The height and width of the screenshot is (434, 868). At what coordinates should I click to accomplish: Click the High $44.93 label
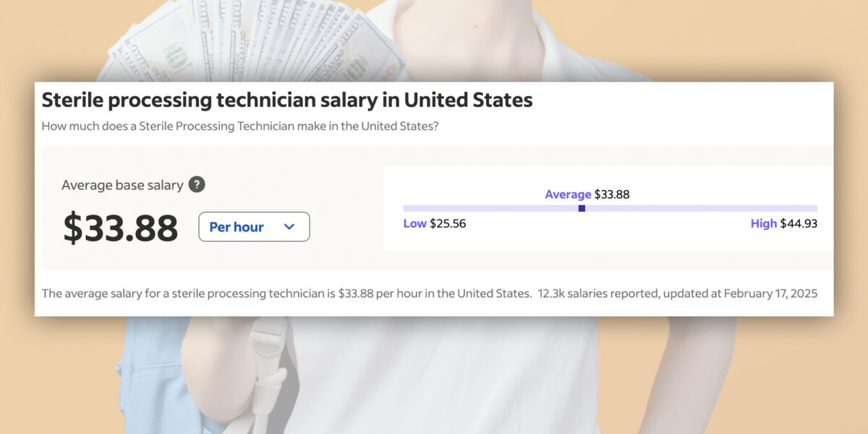[x=784, y=224]
